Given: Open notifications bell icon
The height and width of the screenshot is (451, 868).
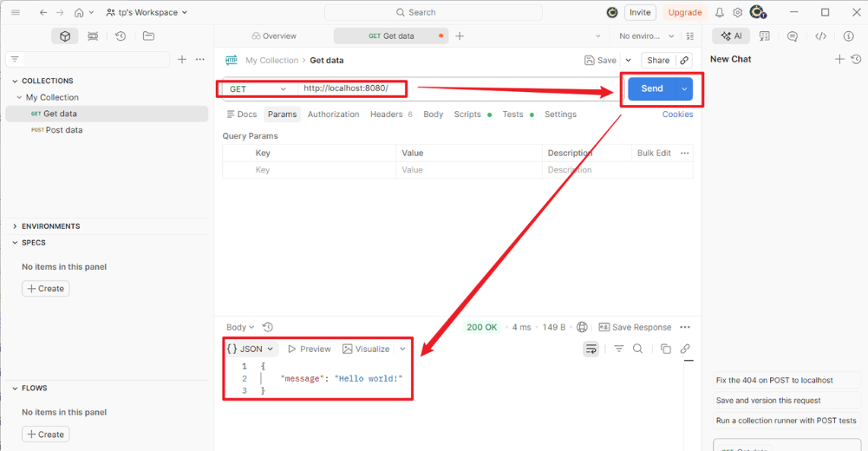Looking at the screenshot, I should 720,12.
